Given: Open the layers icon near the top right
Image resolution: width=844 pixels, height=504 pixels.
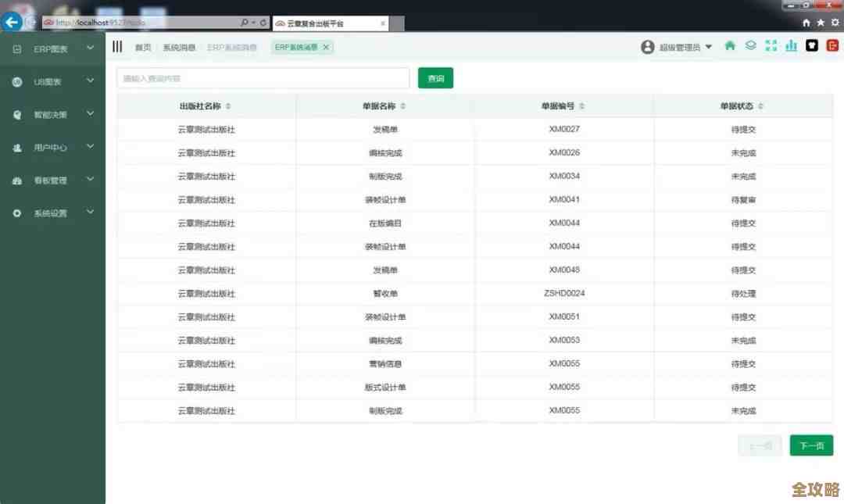Looking at the screenshot, I should click(750, 46).
